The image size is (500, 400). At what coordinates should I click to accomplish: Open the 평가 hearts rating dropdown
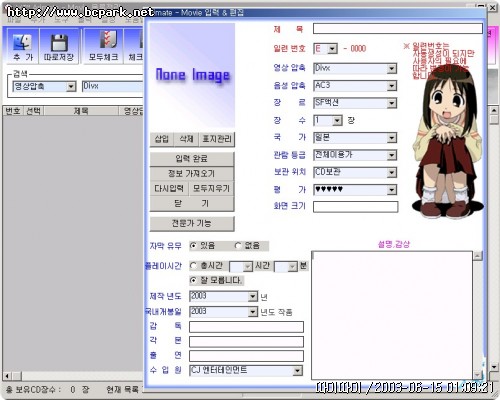(392, 190)
